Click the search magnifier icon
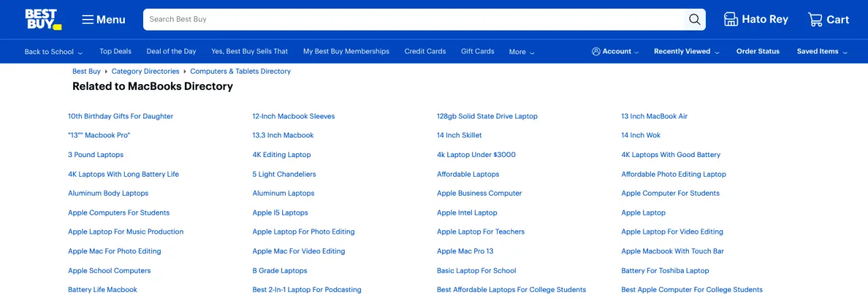Screen dimensions: 868x298 coord(694,20)
